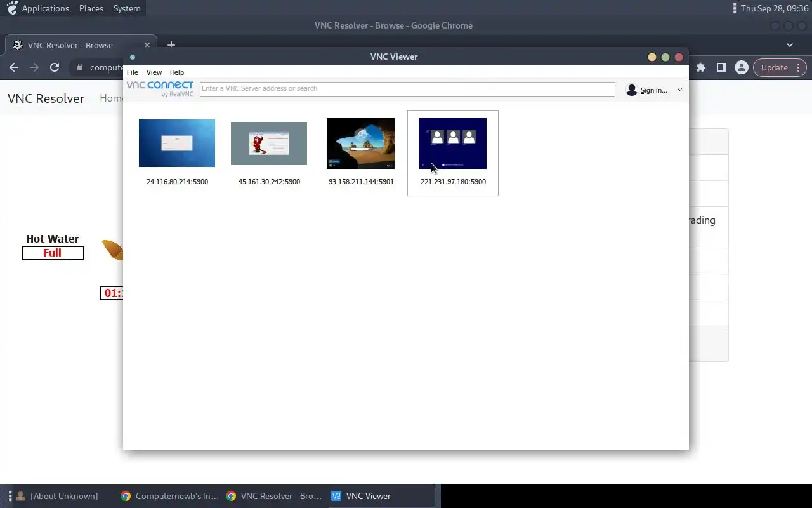This screenshot has width=812, height=508.
Task: Reload the page in Chrome
Action: [x=55, y=67]
